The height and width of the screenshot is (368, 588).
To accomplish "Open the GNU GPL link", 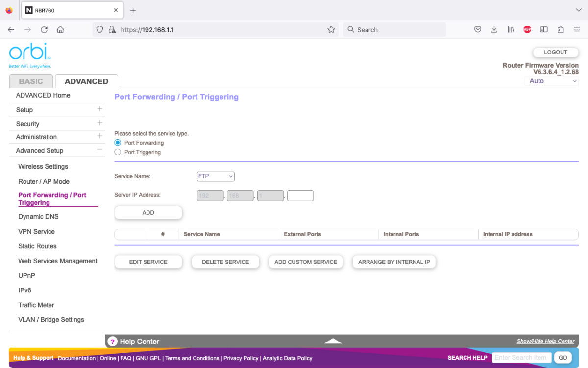I will pos(148,358).
